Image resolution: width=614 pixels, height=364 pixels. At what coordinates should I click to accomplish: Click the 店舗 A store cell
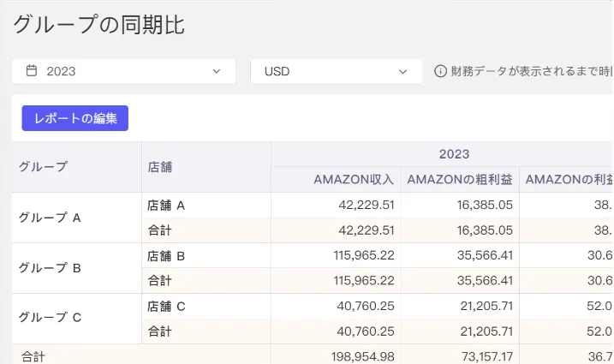point(206,205)
